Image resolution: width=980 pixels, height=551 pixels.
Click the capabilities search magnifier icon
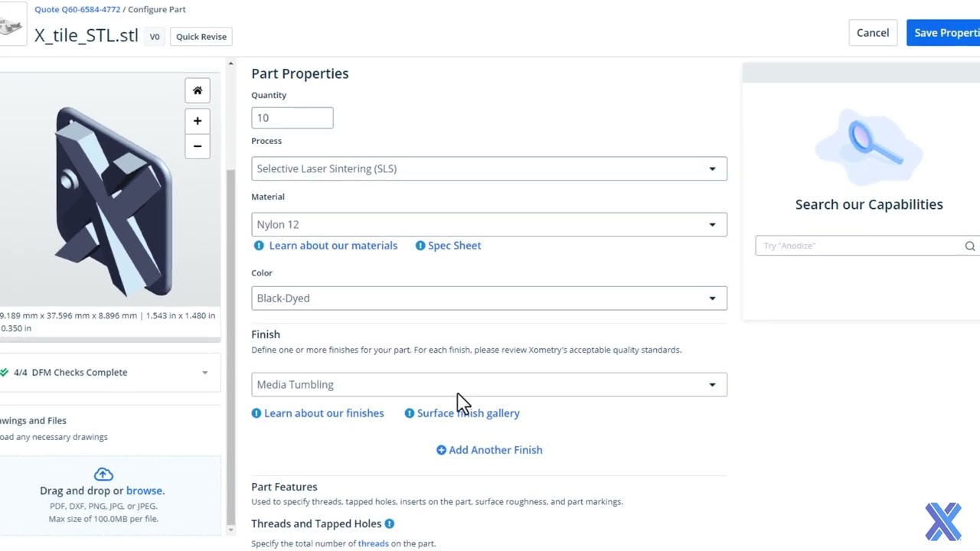coord(969,246)
